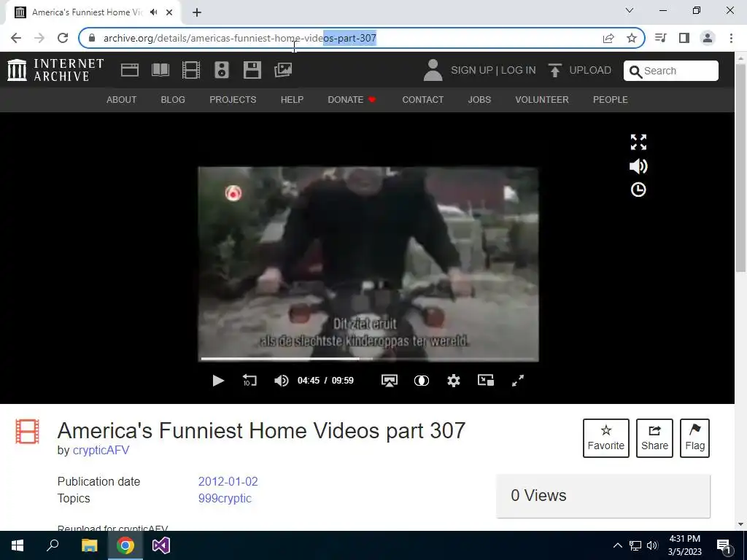Click the SIGN UP link
747x560 pixels.
pos(472,70)
